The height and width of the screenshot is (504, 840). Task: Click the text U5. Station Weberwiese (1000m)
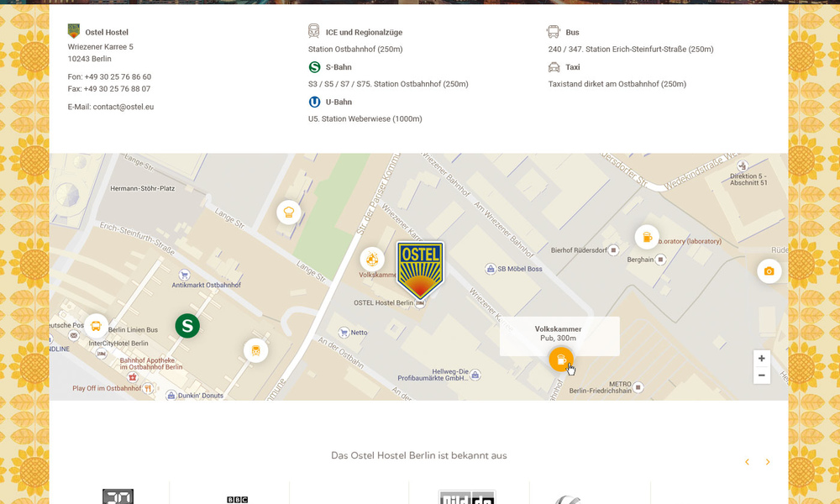point(365,119)
